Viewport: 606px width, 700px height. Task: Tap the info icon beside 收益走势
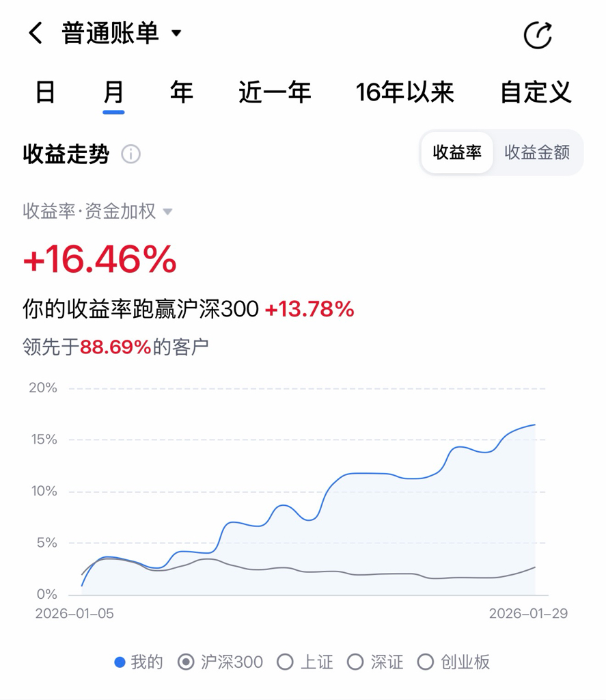click(x=130, y=154)
